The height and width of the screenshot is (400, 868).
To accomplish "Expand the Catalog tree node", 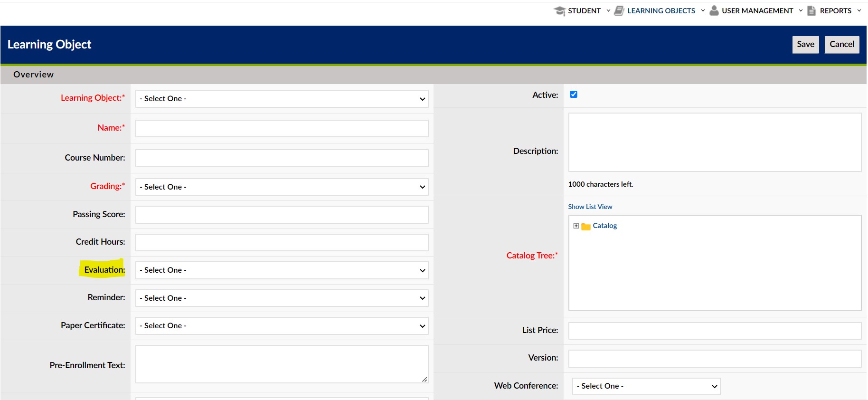I will pos(576,226).
